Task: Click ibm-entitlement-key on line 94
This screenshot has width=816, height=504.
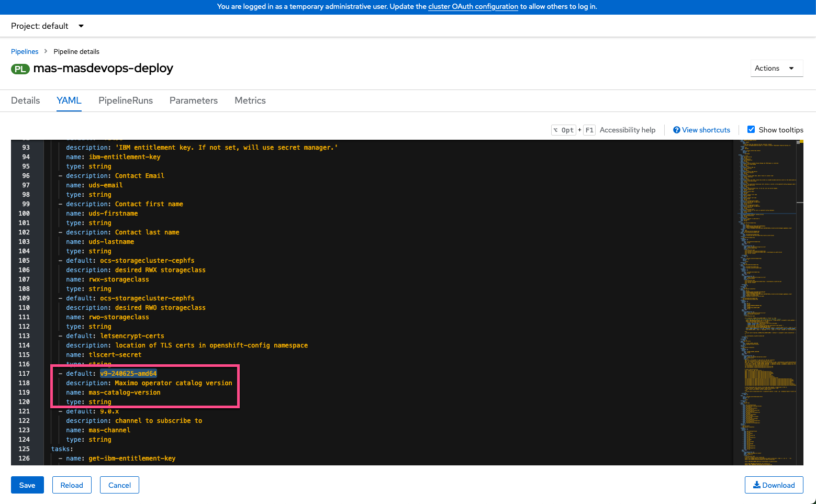Action: click(125, 157)
